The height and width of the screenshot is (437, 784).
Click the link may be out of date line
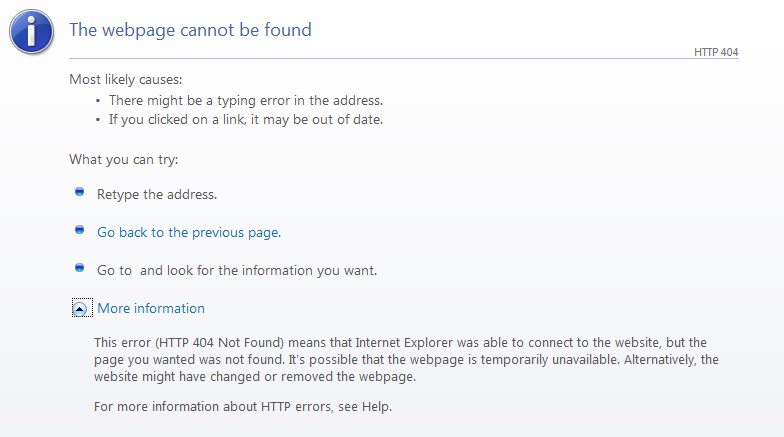point(245,119)
